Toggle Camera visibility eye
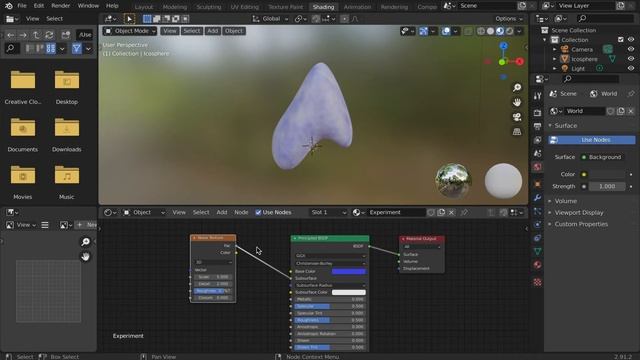 (x=631, y=49)
